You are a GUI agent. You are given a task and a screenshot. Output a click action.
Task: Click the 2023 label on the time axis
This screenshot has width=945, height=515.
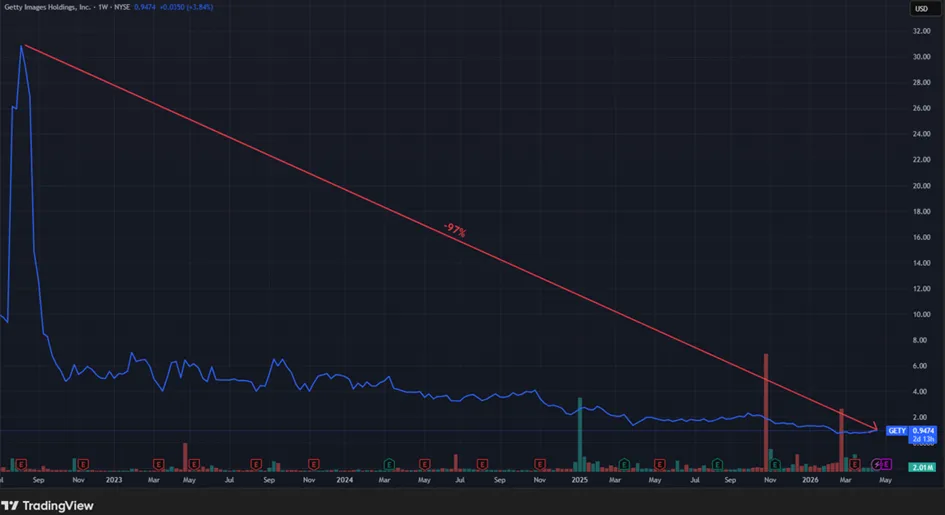tap(114, 480)
